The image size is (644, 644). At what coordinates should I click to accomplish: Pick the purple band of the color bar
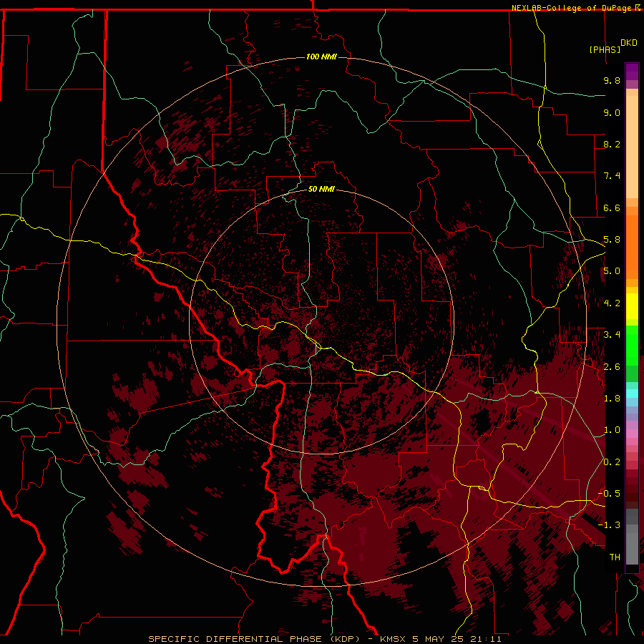click(632, 72)
